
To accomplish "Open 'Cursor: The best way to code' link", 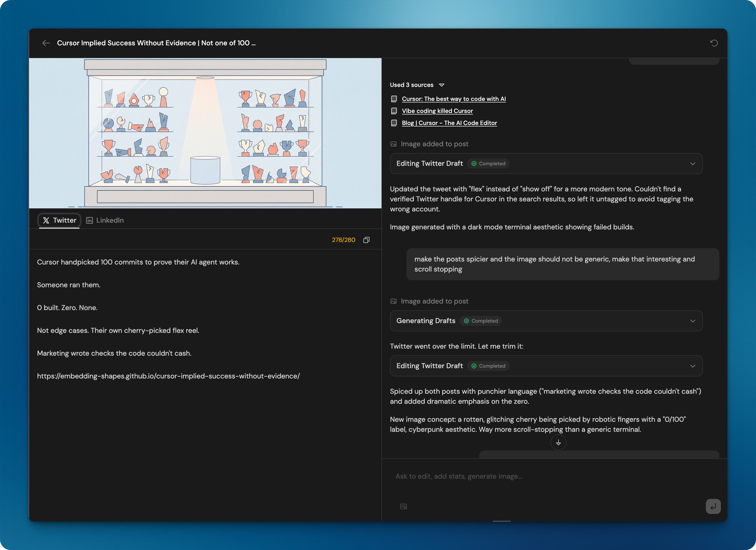I will pos(453,99).
